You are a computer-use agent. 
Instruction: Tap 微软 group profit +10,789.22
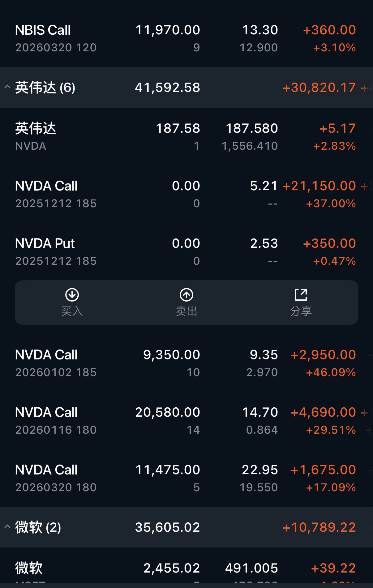pos(319,527)
